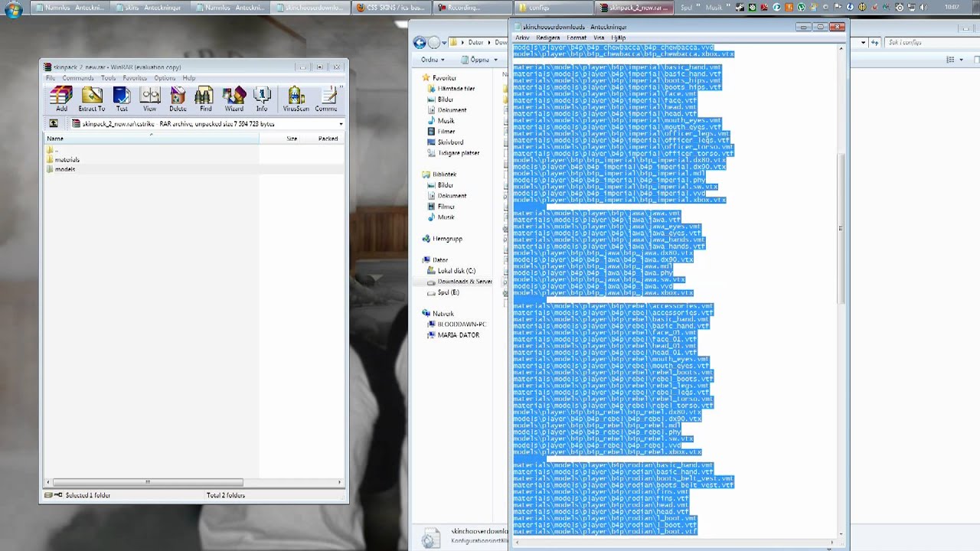Open the Redigera menu in Anteckningar
The height and width of the screenshot is (551, 980).
coord(548,37)
